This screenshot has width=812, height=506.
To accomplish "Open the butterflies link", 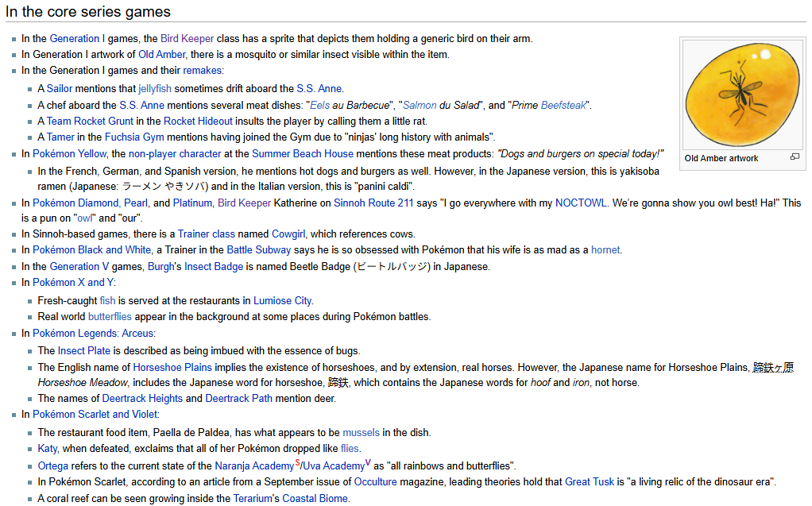I will 110,317.
